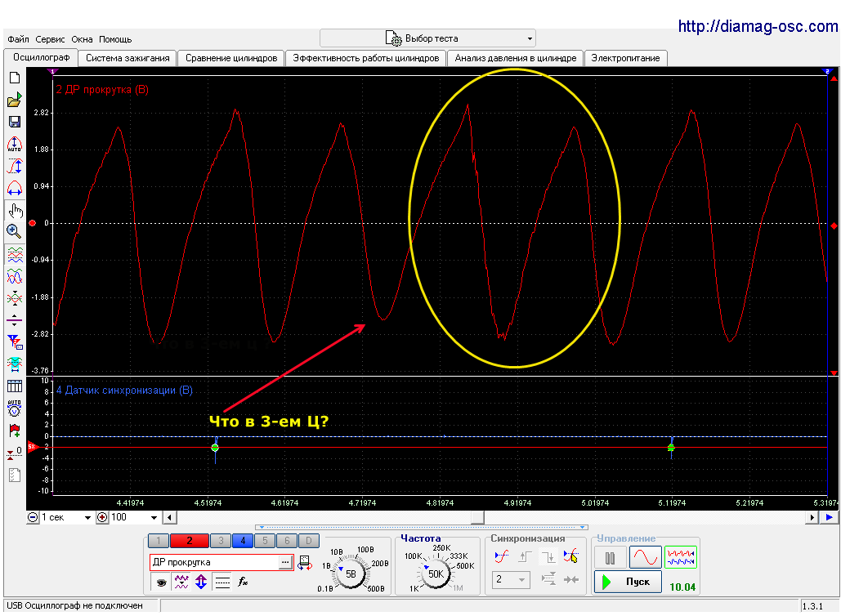Open the fx math function icon
Screen dimensions: 850x616
click(x=243, y=582)
